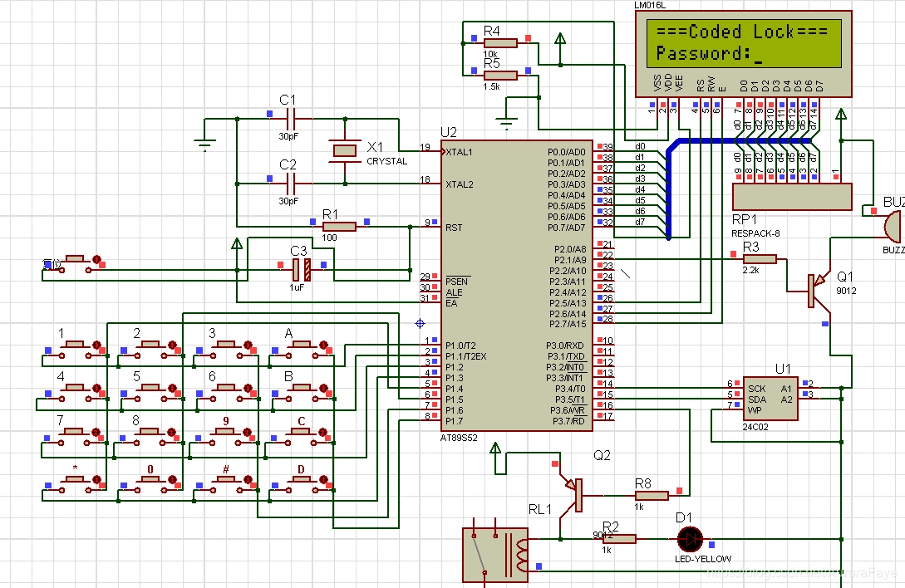Viewport: 905px width, 588px height.
Task: Click the LM016L LCD display screen
Action: 744,43
